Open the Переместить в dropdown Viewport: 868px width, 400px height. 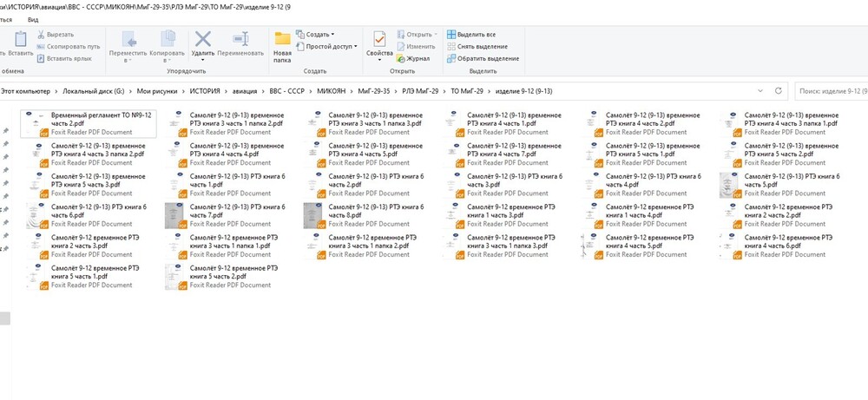pos(128,47)
